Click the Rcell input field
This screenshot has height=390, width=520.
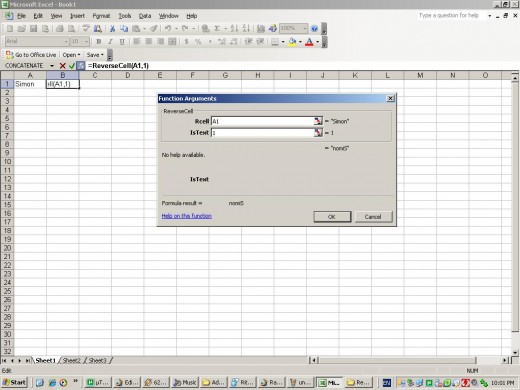click(262, 121)
